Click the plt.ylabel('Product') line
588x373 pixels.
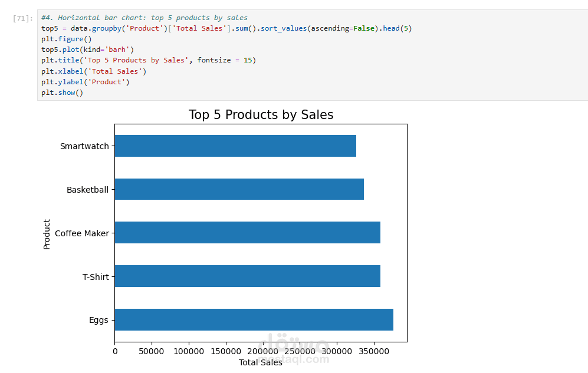[85, 82]
